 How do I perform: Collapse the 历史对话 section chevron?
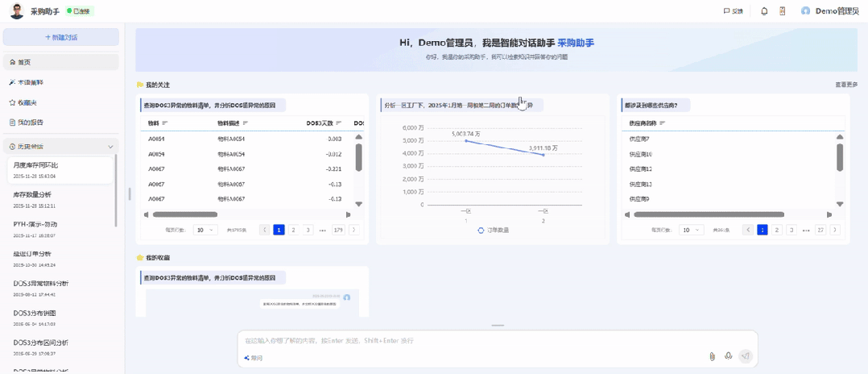(x=110, y=147)
